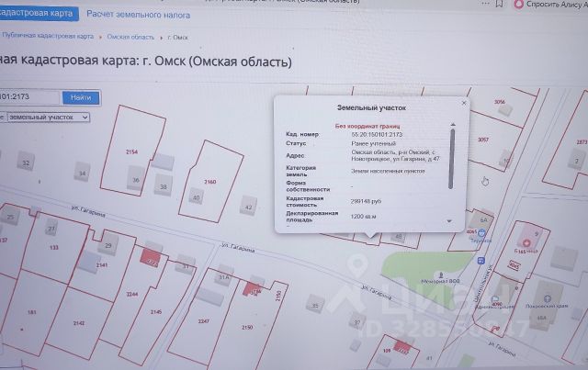Click the Без координат границ notice
The image size is (588, 370).
[367, 127]
